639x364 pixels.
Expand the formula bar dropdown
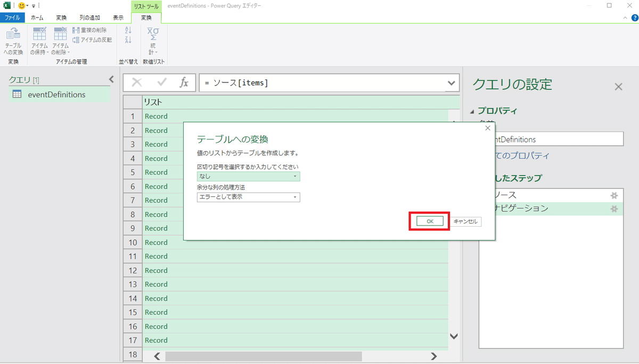452,82
